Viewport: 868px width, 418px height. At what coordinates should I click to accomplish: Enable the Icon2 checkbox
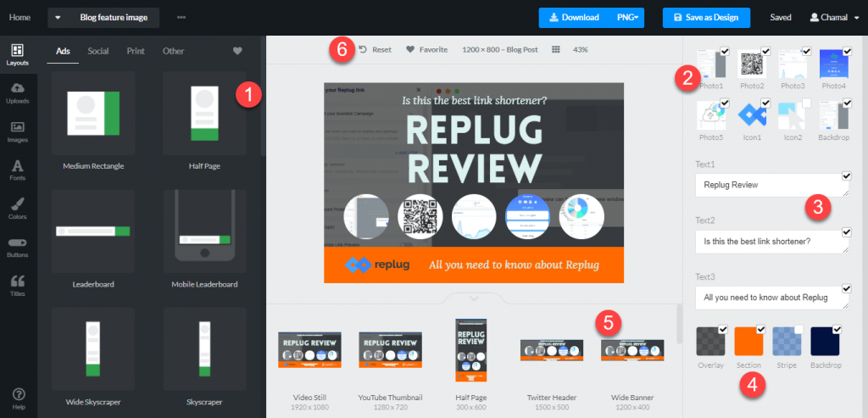pyautogui.click(x=807, y=103)
